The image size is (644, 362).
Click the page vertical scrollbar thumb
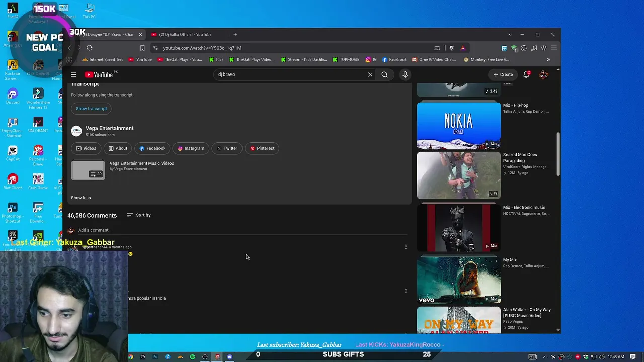click(x=558, y=154)
